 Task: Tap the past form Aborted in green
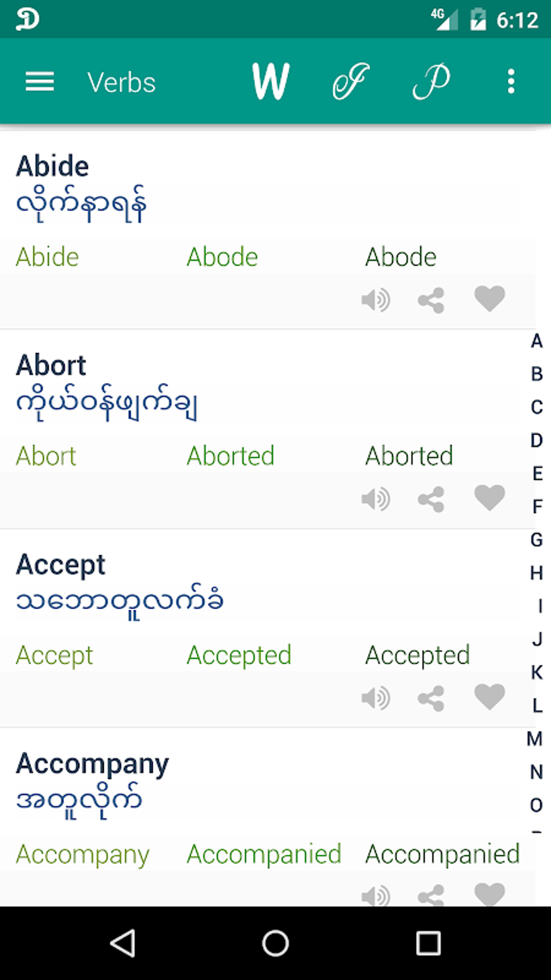click(231, 456)
